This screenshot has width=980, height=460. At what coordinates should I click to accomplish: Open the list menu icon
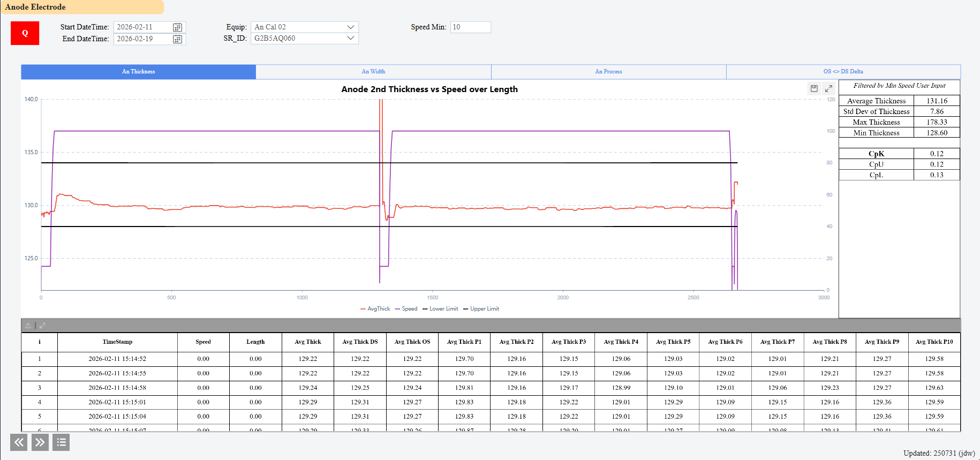(x=61, y=442)
